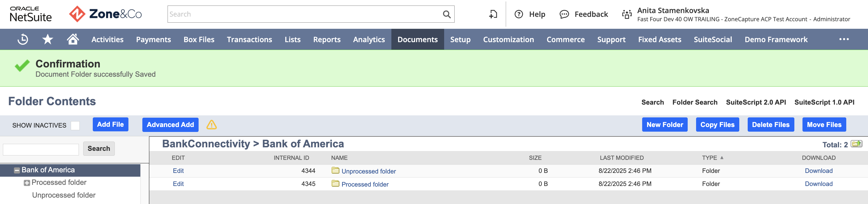Open the Recent Records history icon
Image resolution: width=868 pixels, height=204 pixels.
(x=23, y=39)
